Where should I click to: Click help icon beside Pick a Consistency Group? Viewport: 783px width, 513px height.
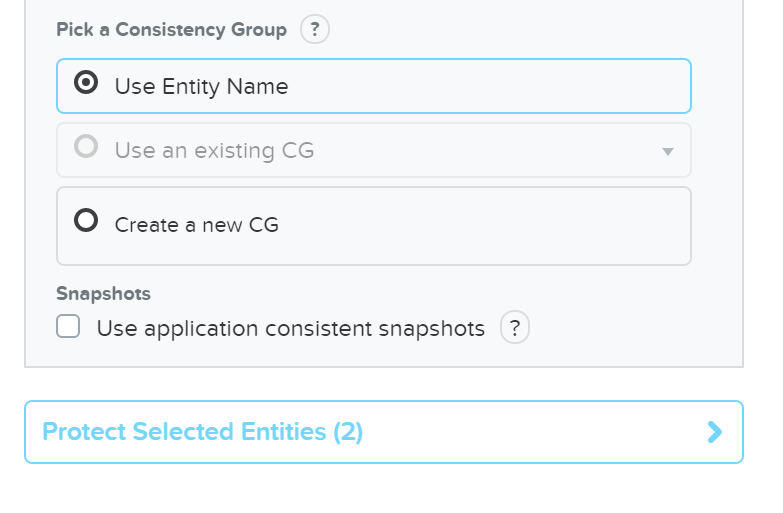point(315,29)
